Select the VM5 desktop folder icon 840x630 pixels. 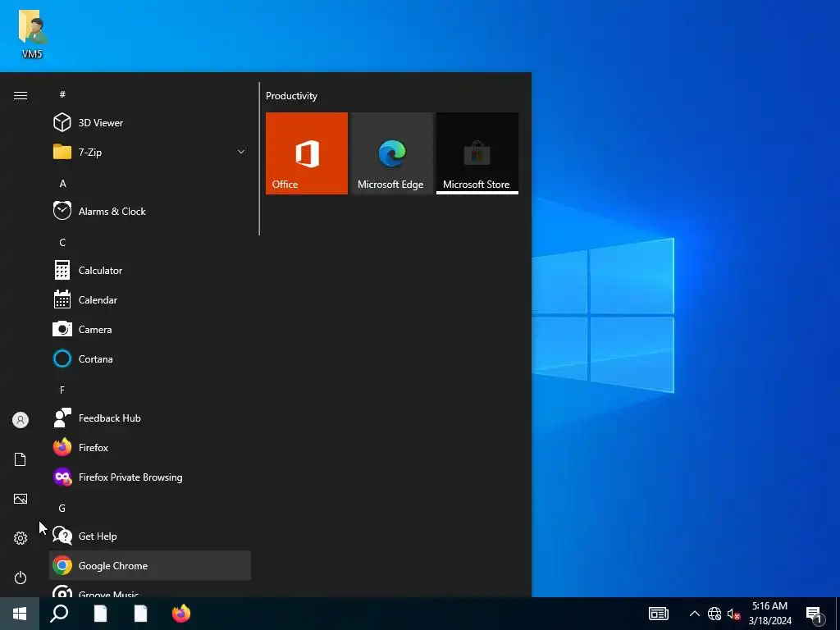(x=32, y=33)
